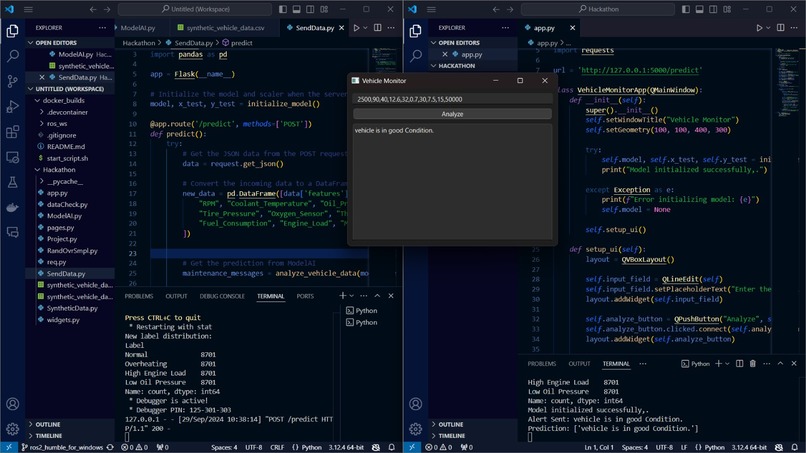The height and width of the screenshot is (453, 806).
Task: Open Search view in right window activity bar
Action: pos(416,56)
